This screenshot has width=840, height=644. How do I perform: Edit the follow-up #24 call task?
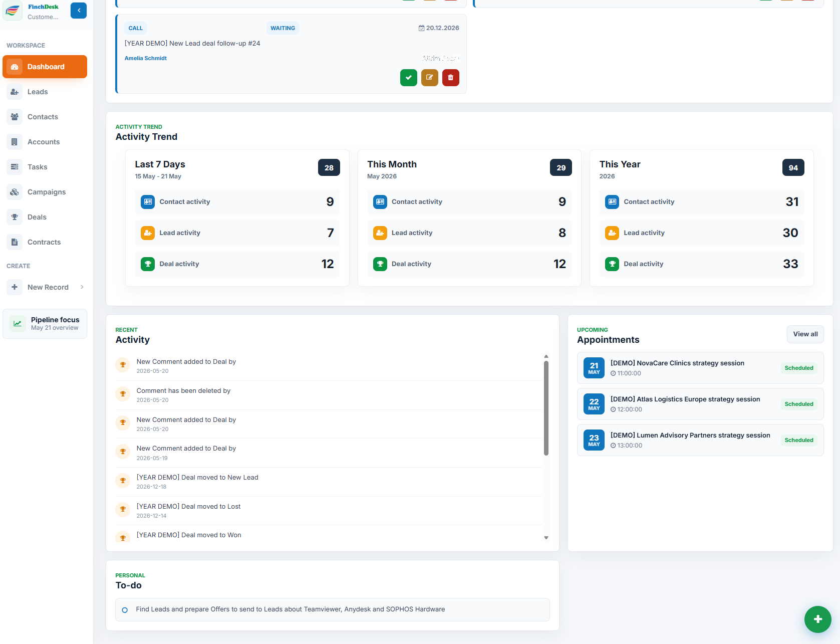click(430, 78)
